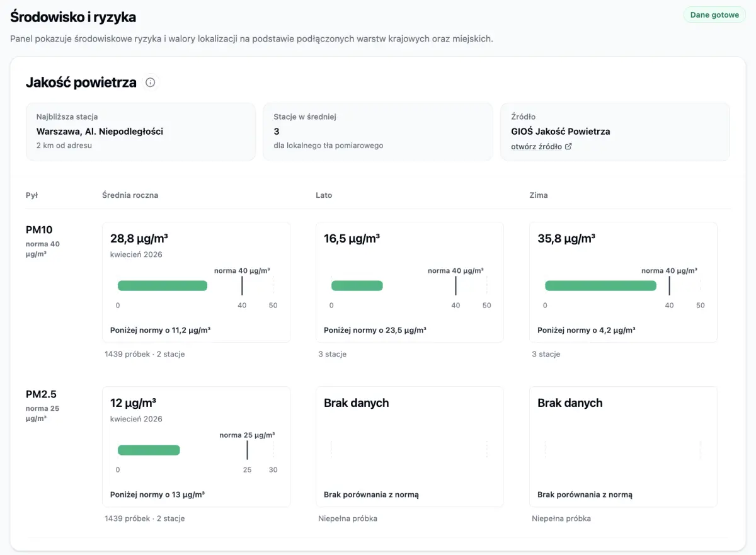Click the Zima column header
The image size is (756, 555).
(x=539, y=195)
